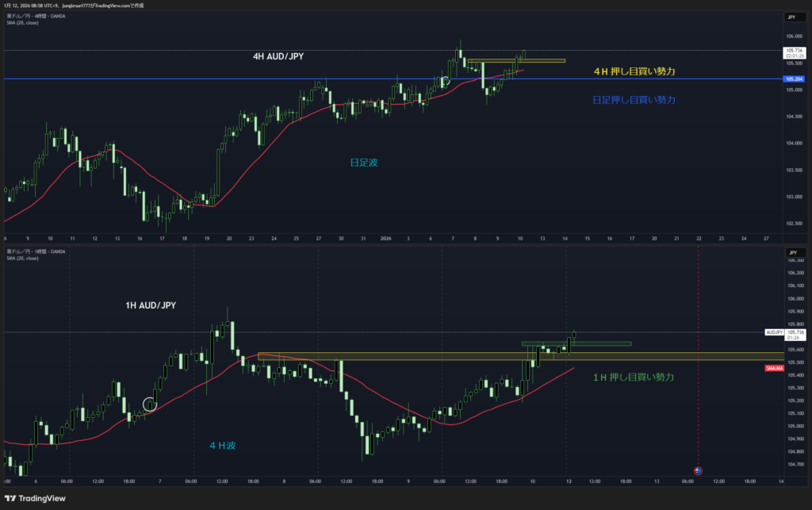Viewport: 812px width, 510px height.
Task: Select the red SMA:MA label on the price axis
Action: [x=774, y=369]
